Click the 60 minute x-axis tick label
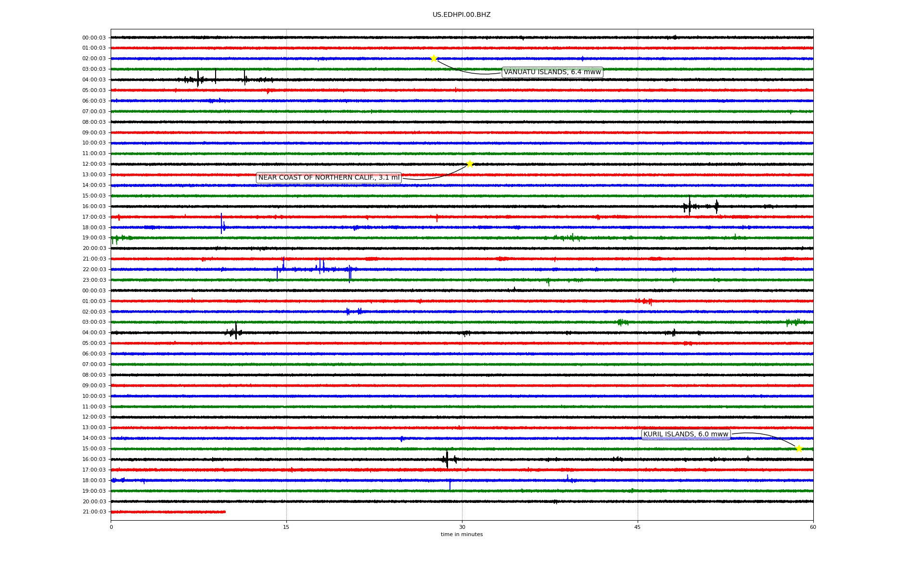The image size is (924, 578). point(813,527)
